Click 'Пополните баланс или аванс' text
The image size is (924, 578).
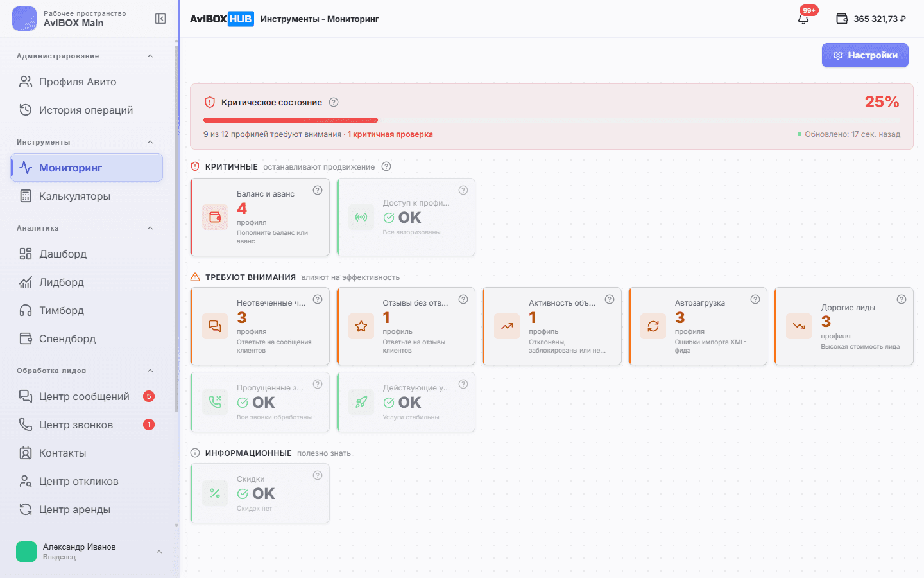click(272, 237)
